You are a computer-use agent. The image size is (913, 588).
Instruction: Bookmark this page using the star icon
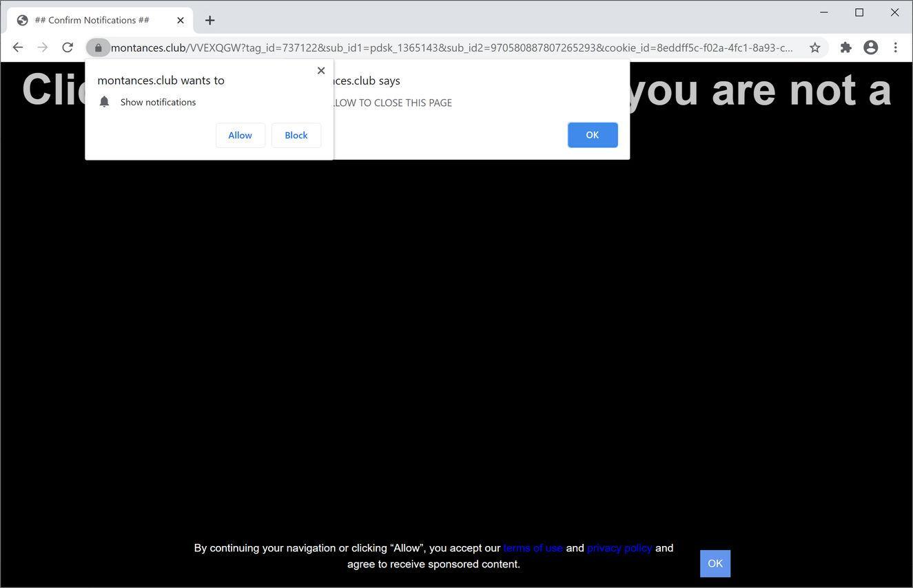[814, 47]
